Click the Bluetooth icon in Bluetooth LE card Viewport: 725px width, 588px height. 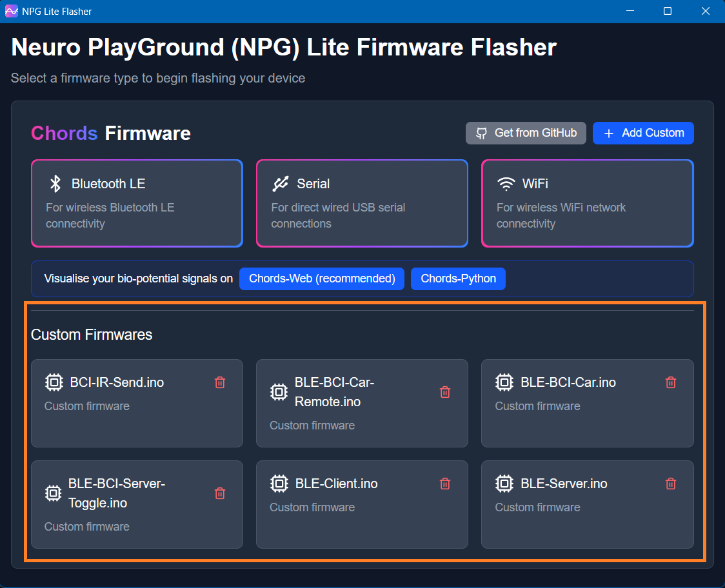point(55,184)
